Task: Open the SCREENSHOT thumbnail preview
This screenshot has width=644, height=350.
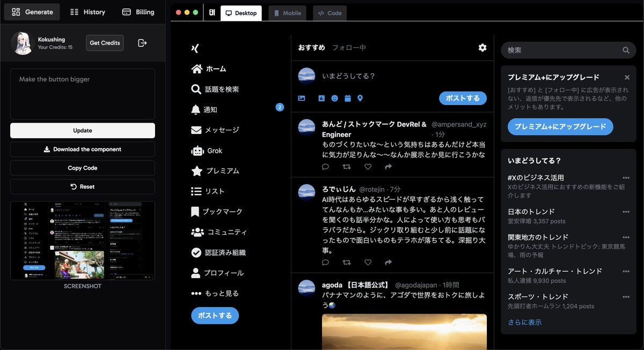Action: [83, 241]
